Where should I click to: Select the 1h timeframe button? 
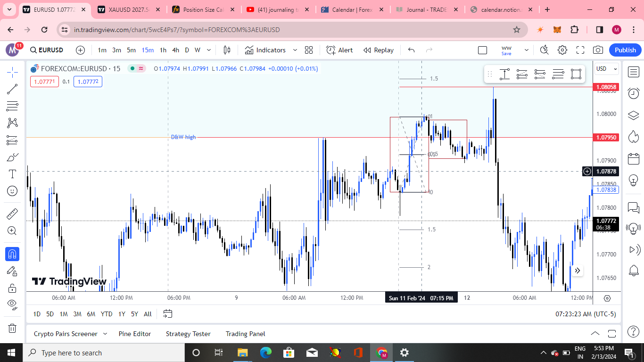tap(163, 50)
